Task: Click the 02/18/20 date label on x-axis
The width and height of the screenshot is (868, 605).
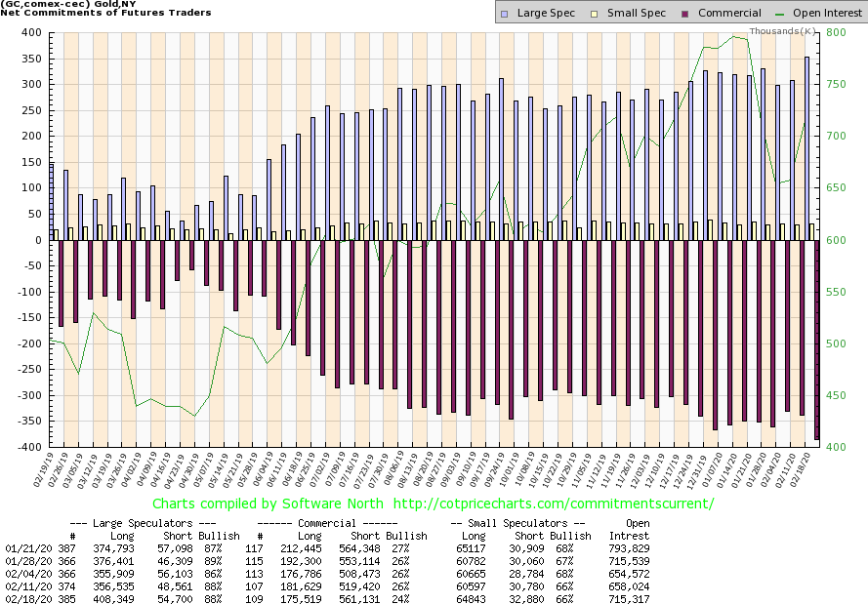Action: pos(806,469)
